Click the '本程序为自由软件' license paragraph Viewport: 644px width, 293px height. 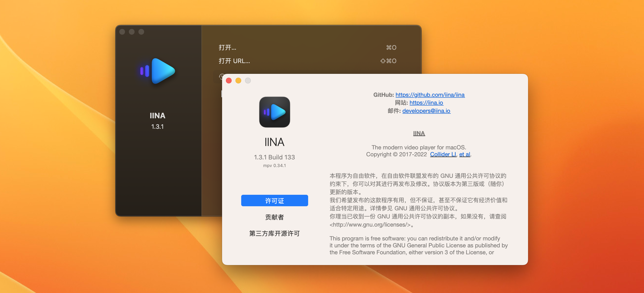[x=419, y=200]
